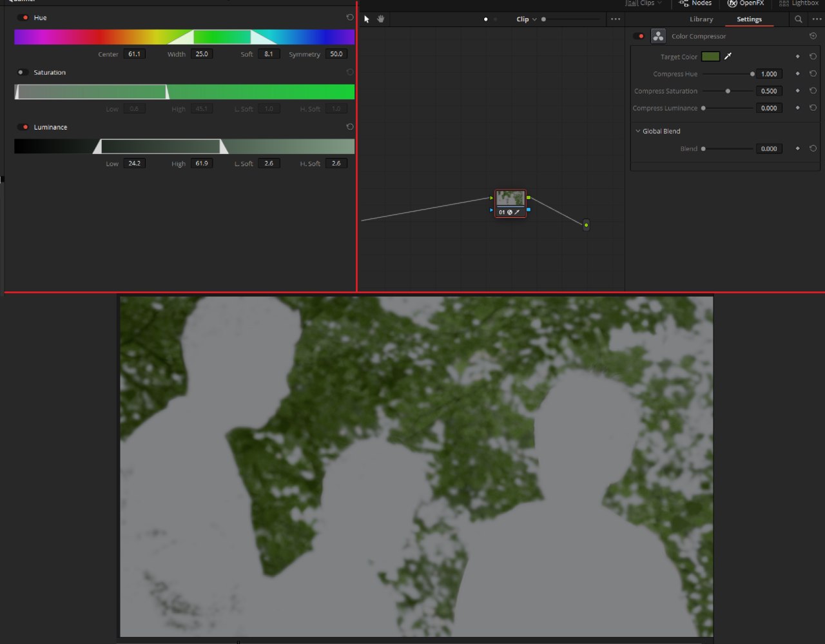Viewport: 825px width, 644px height.
Task: Reset all Color Compressor settings
Action: coord(813,37)
